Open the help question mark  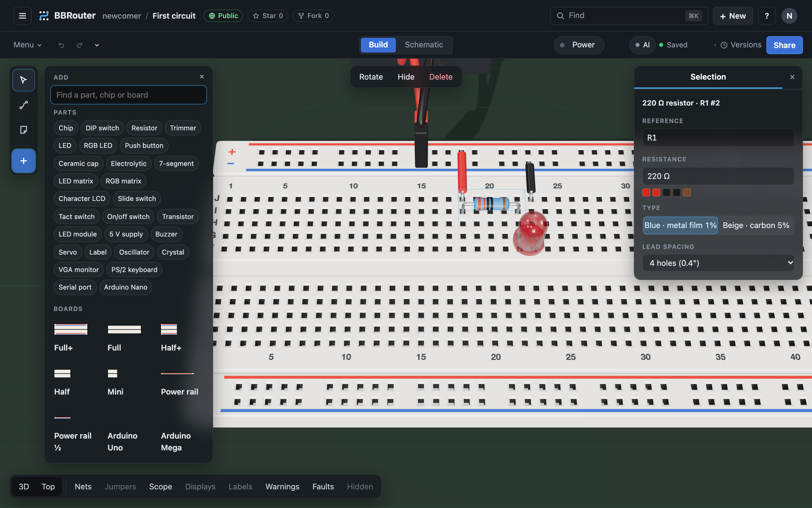click(767, 16)
